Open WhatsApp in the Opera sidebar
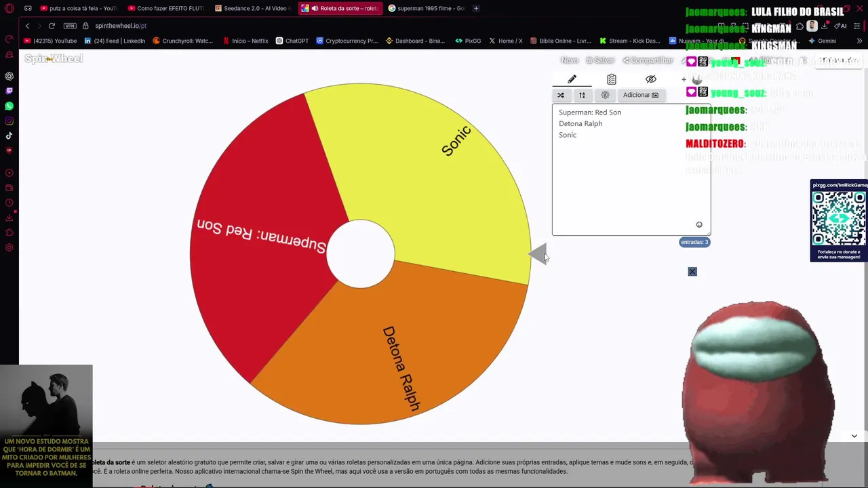This screenshot has height=488, width=868. [9, 106]
